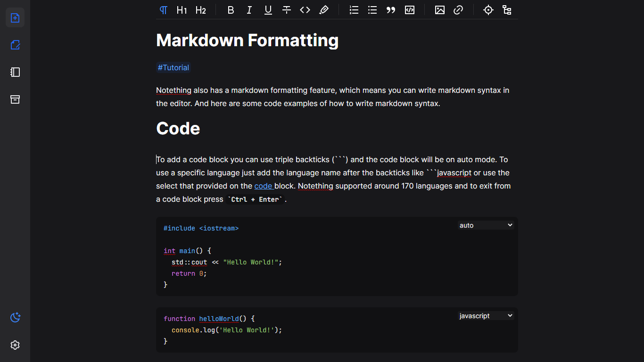
Task: Toggle the highlighter marker
Action: coord(324,10)
